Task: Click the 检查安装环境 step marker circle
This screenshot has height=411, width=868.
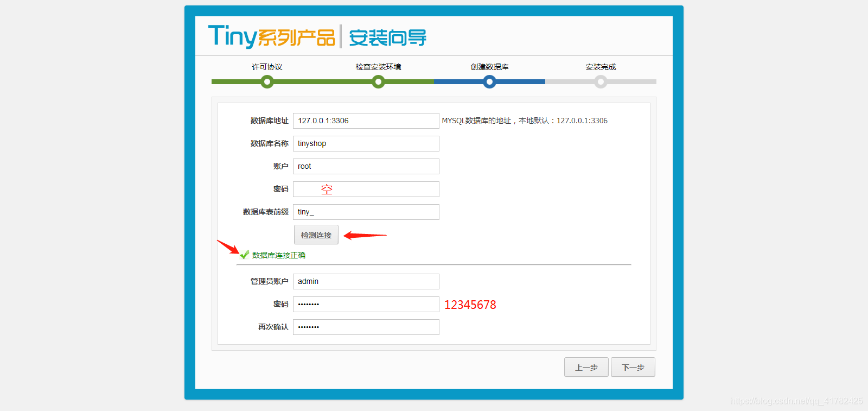Action: (x=379, y=82)
